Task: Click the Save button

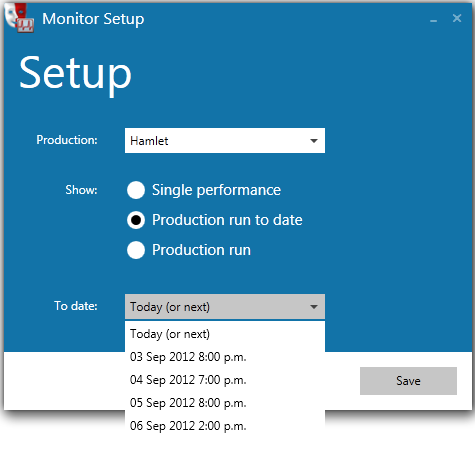Action: [408, 381]
